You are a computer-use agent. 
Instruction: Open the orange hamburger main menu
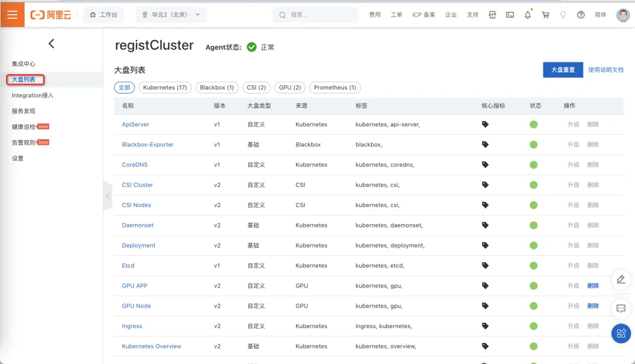[x=12, y=15]
